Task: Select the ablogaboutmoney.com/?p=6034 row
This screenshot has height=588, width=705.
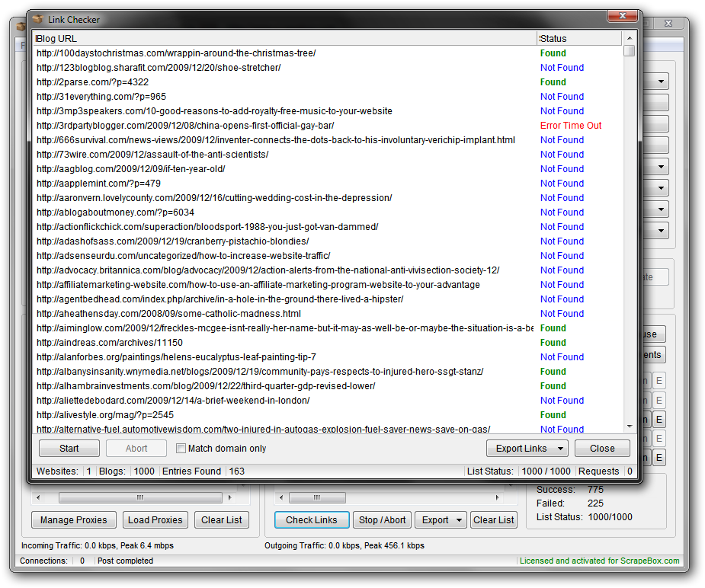Action: point(327,212)
